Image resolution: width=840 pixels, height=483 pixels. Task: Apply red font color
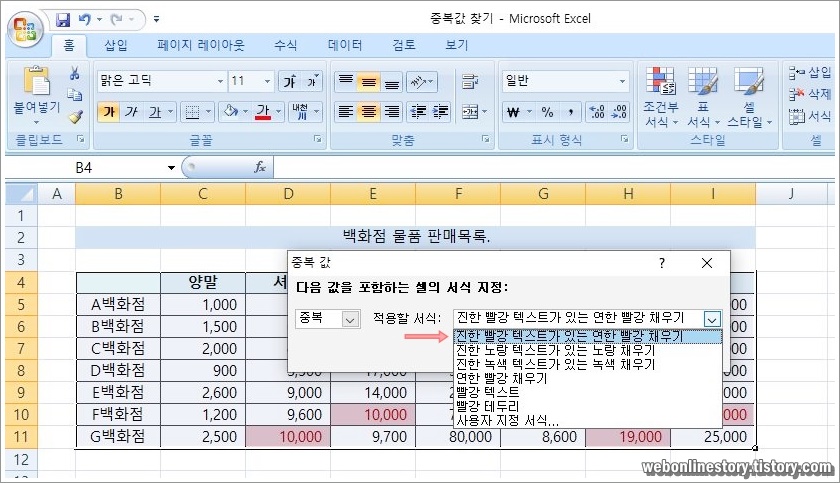pos(262,112)
